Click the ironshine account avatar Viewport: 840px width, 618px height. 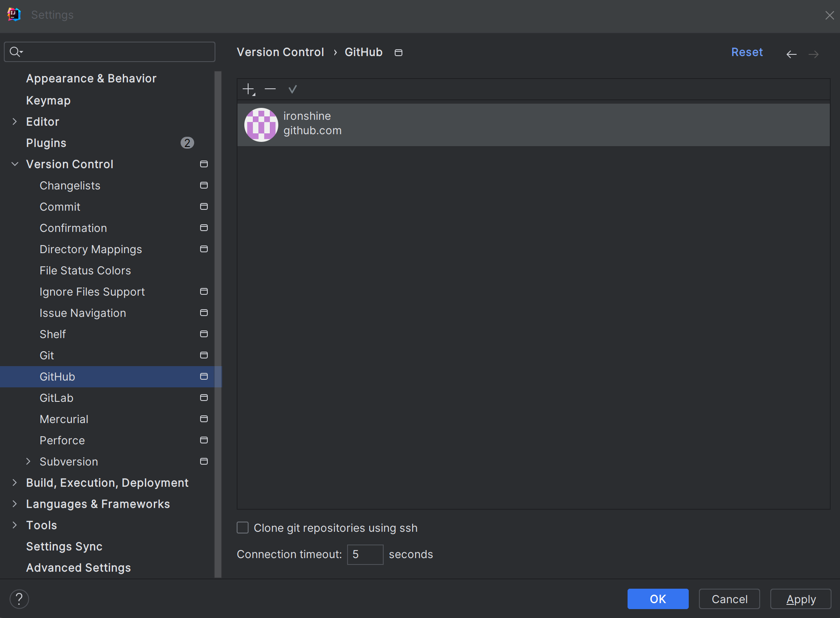click(261, 124)
